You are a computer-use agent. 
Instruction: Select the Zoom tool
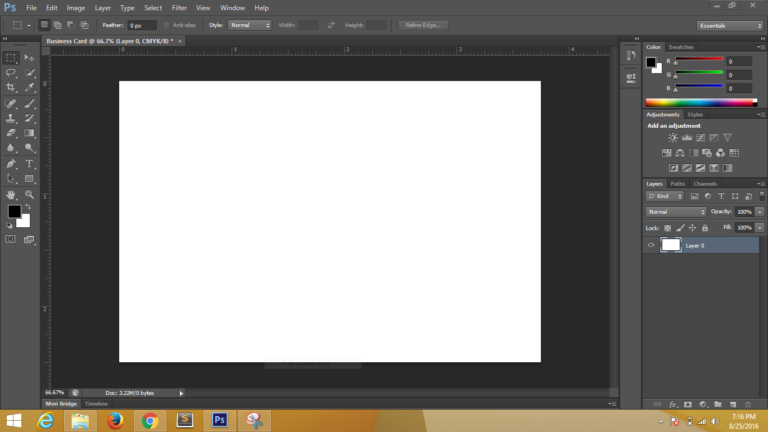click(x=29, y=194)
